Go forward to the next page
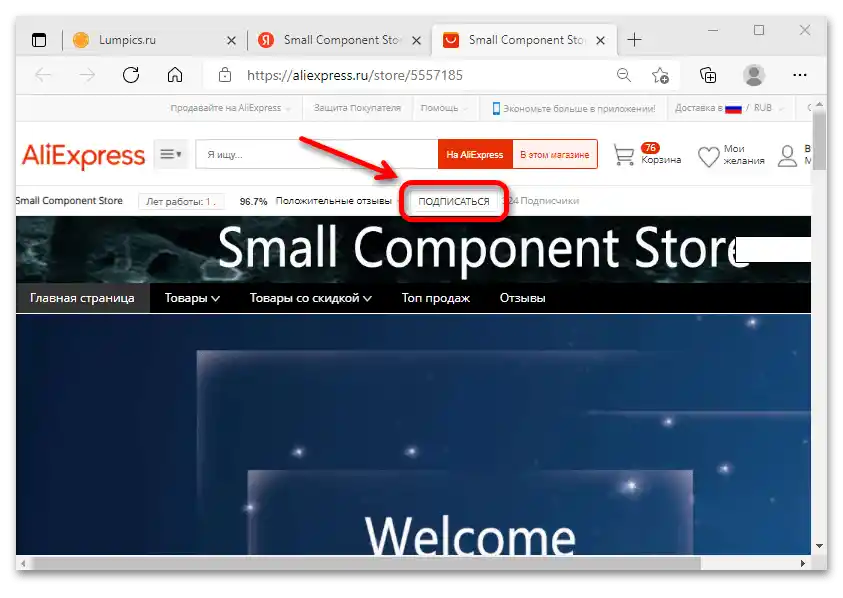 click(x=87, y=75)
